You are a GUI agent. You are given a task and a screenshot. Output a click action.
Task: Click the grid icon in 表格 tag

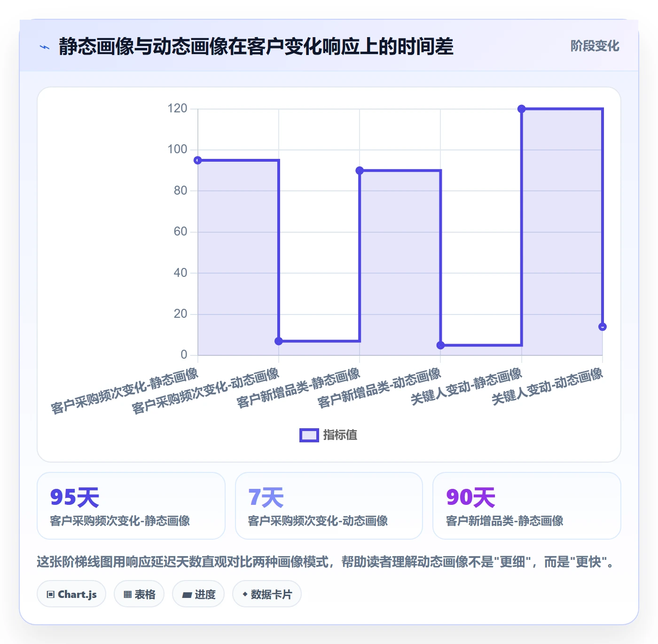pos(127,595)
